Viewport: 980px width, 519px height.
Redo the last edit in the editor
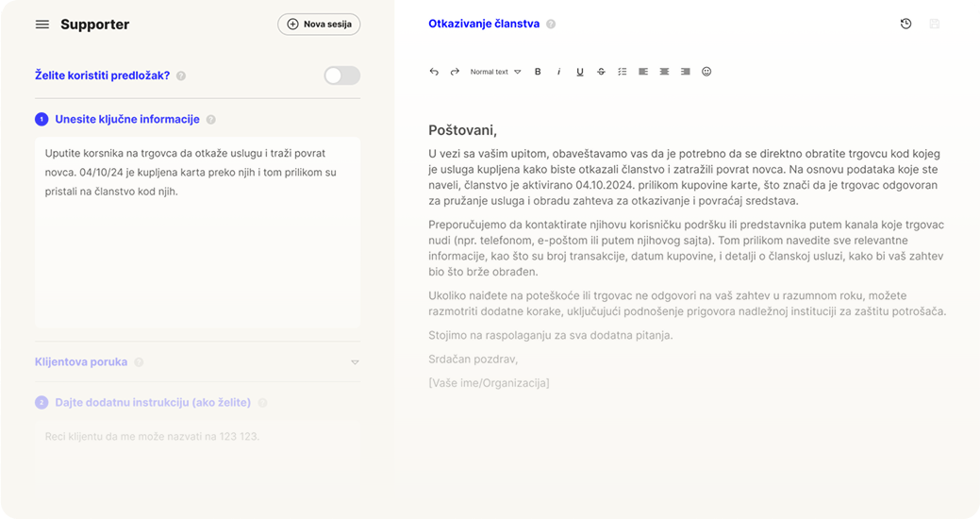454,72
